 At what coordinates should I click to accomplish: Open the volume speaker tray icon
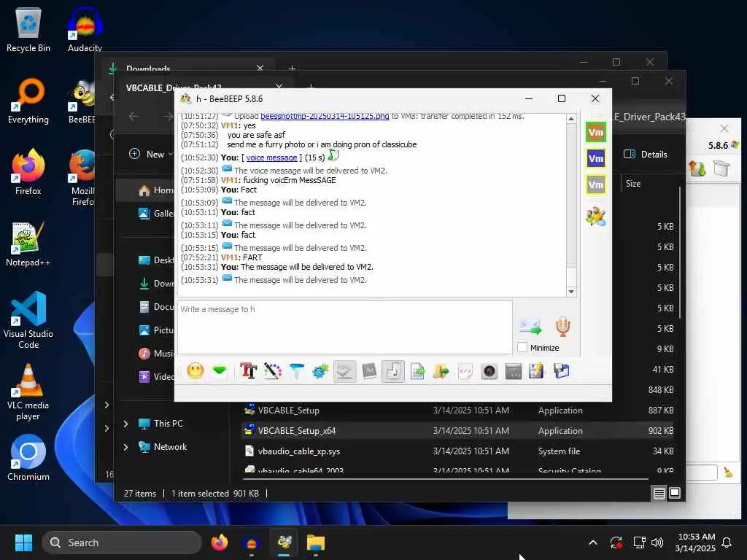[657, 542]
